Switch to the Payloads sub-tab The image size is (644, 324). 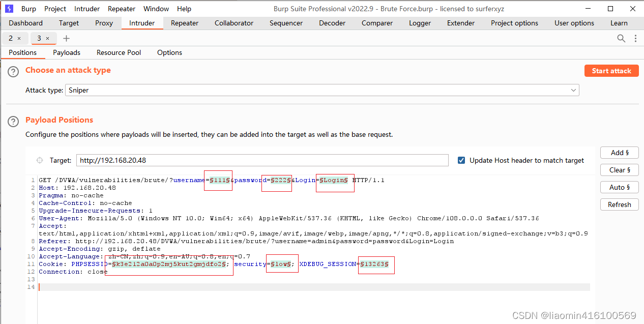tap(67, 52)
